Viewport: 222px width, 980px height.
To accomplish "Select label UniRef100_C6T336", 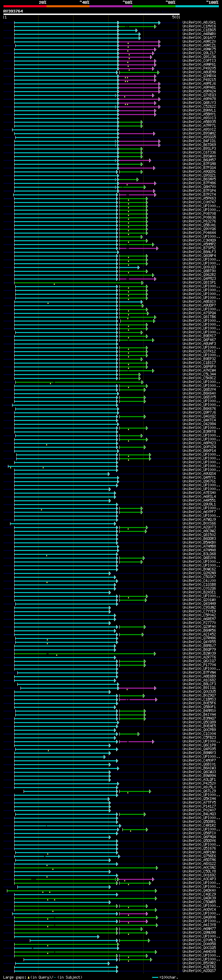I will [x=199, y=152].
